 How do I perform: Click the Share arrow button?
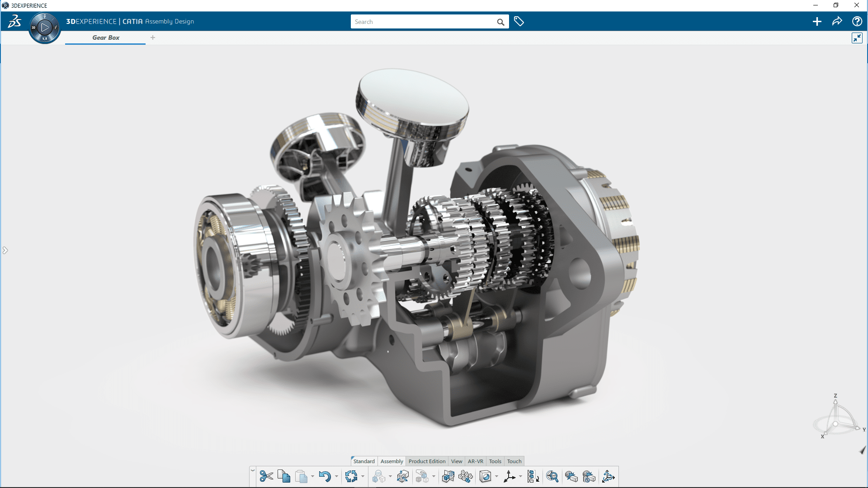(837, 22)
